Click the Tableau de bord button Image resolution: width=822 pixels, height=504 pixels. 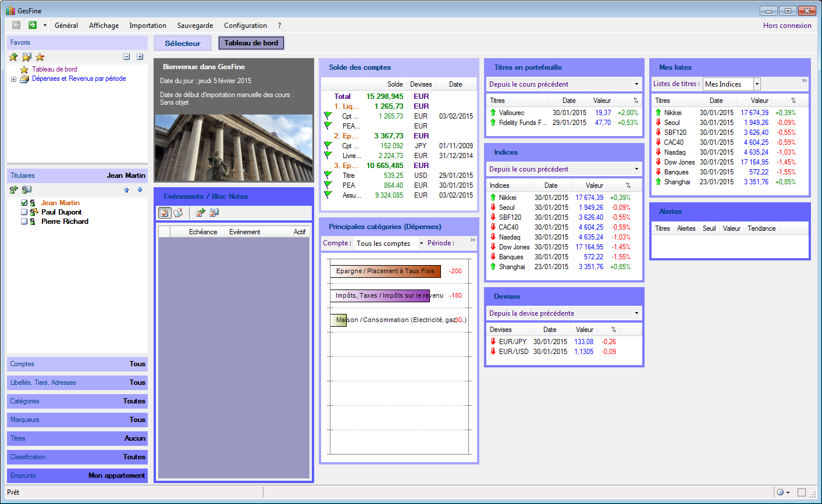coord(251,43)
